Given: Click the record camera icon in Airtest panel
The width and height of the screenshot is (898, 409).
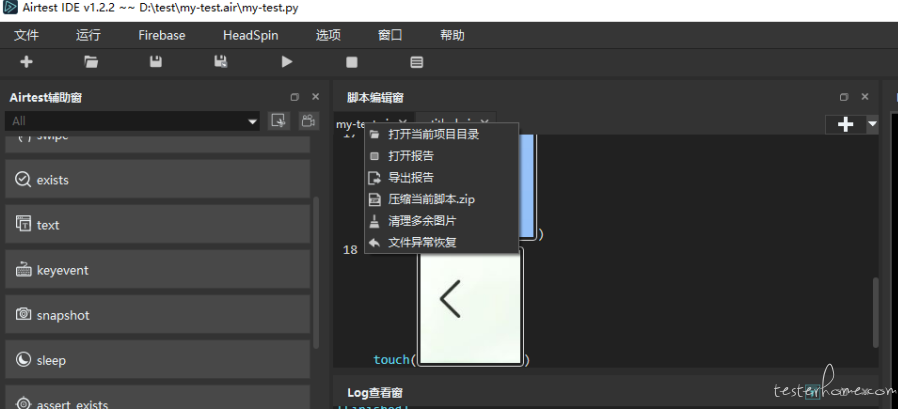Looking at the screenshot, I should pyautogui.click(x=309, y=120).
